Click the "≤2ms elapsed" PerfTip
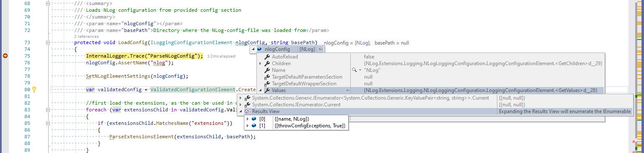644x153 pixels. click(221, 56)
